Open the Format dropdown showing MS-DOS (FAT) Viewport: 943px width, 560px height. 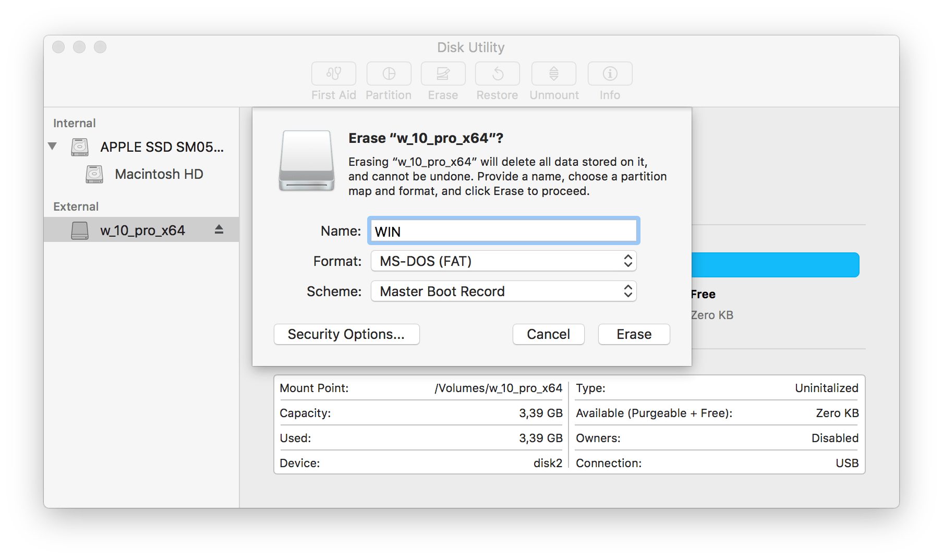pyautogui.click(x=503, y=261)
